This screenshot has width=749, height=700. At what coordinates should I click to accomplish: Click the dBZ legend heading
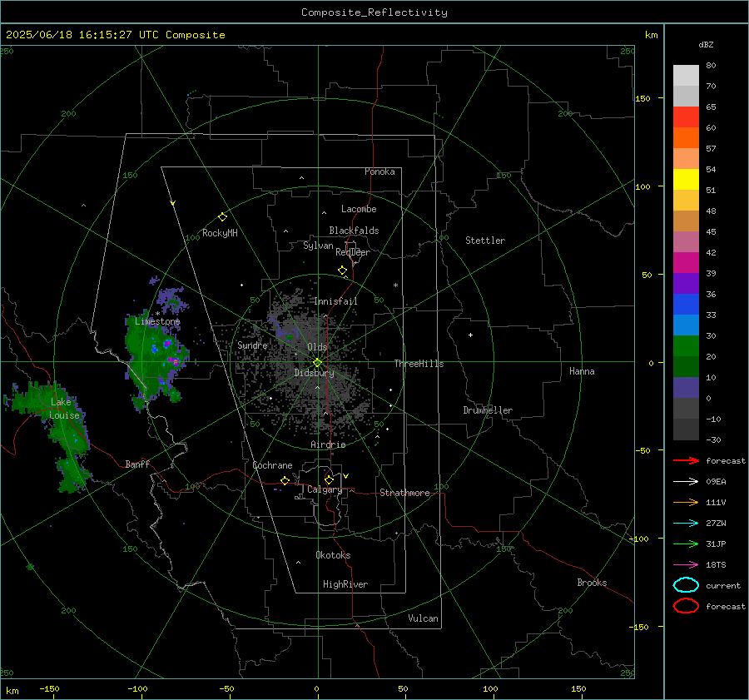[x=706, y=44]
